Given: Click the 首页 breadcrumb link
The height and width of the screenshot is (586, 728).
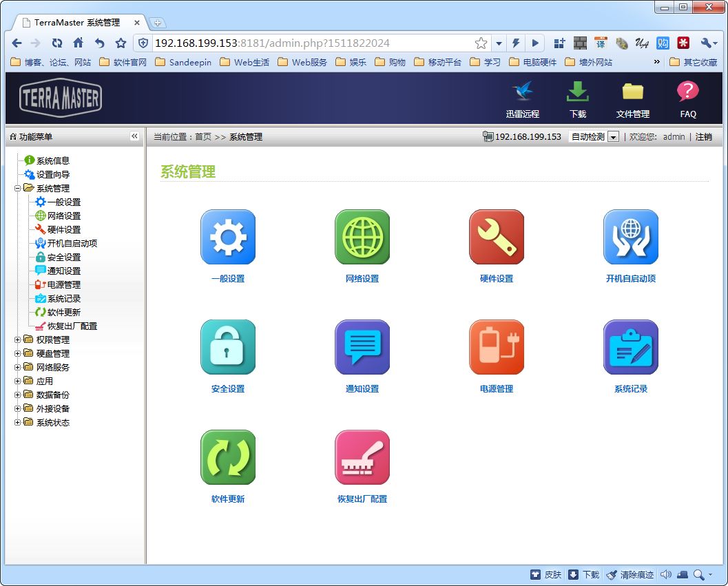Looking at the screenshot, I should [203, 137].
